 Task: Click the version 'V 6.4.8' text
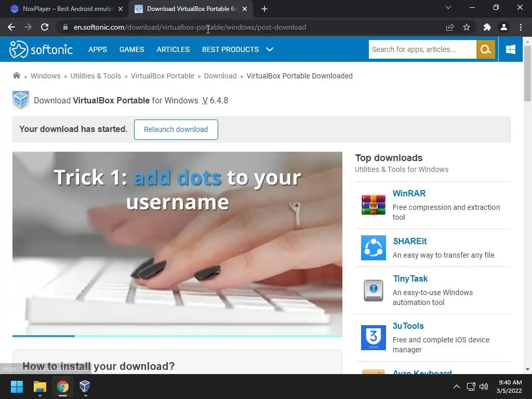[x=215, y=100]
